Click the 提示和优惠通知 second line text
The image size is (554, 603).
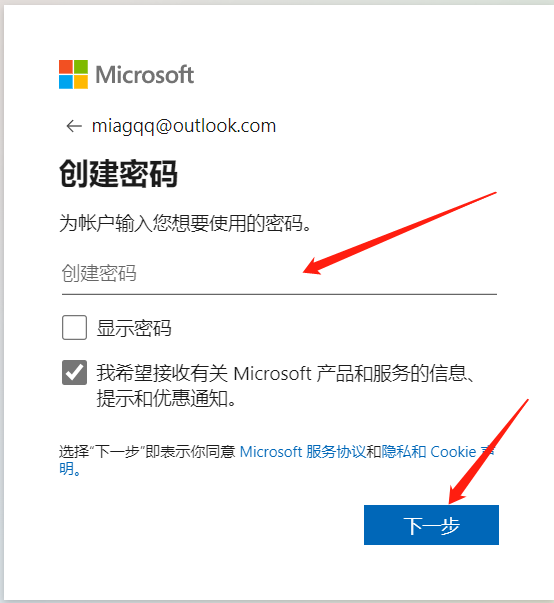166,398
